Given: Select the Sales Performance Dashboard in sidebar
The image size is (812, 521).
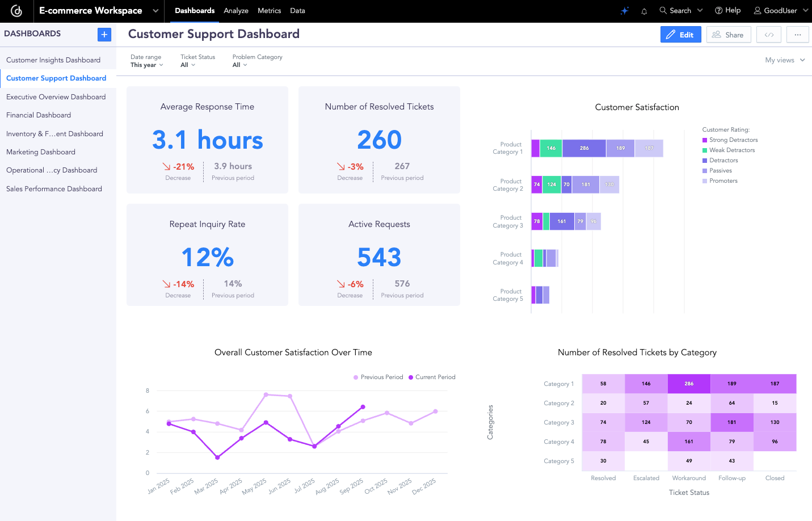Looking at the screenshot, I should coord(54,188).
